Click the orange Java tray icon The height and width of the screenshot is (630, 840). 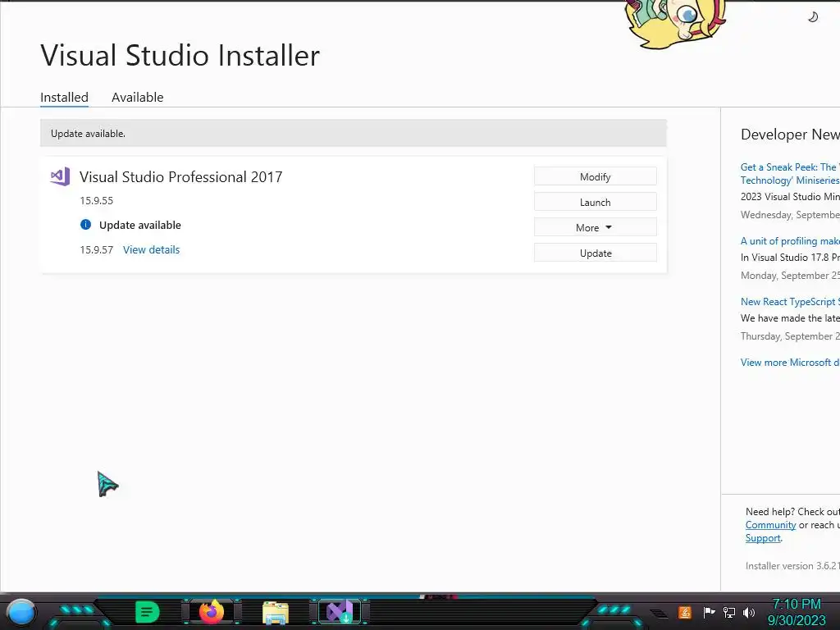click(x=685, y=612)
